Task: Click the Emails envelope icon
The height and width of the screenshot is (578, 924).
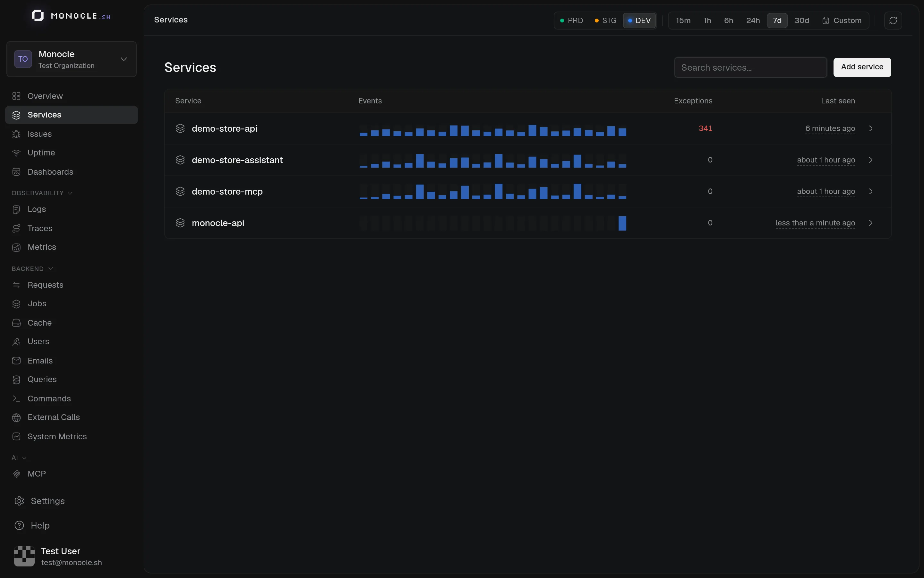Action: (x=16, y=361)
